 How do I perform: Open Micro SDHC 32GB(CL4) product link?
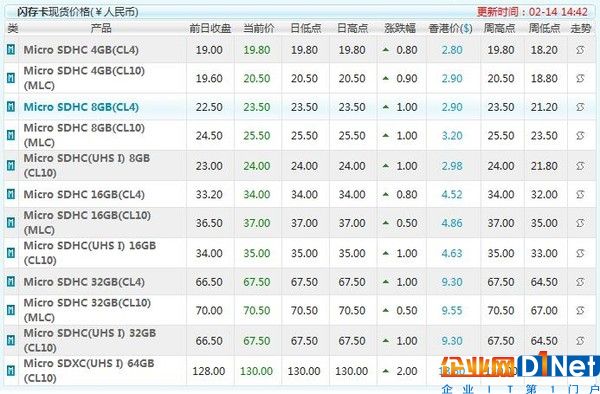[x=84, y=282]
